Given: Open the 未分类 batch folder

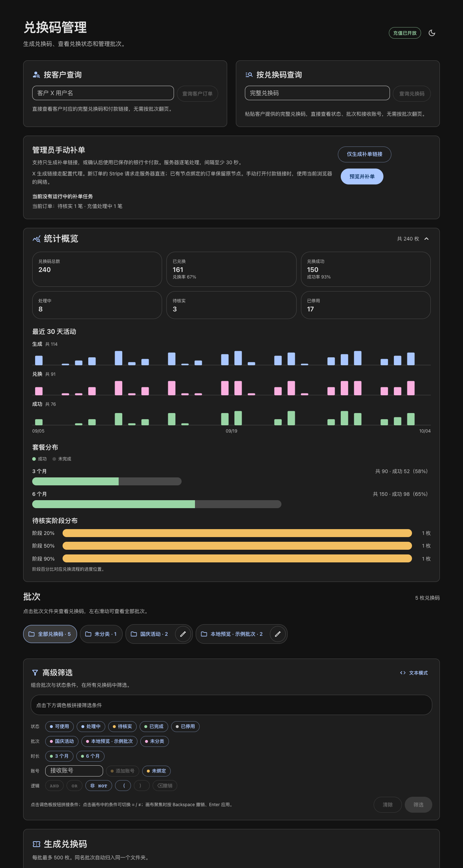Looking at the screenshot, I should pos(101,634).
